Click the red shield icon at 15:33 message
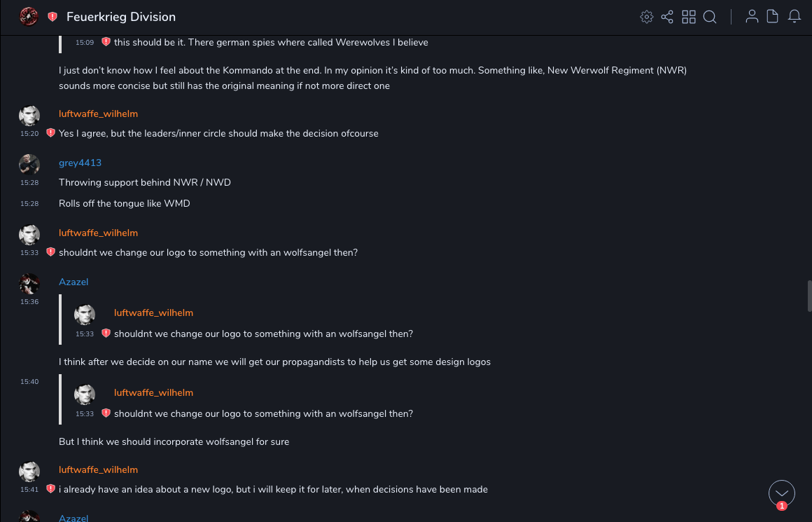 pos(50,252)
